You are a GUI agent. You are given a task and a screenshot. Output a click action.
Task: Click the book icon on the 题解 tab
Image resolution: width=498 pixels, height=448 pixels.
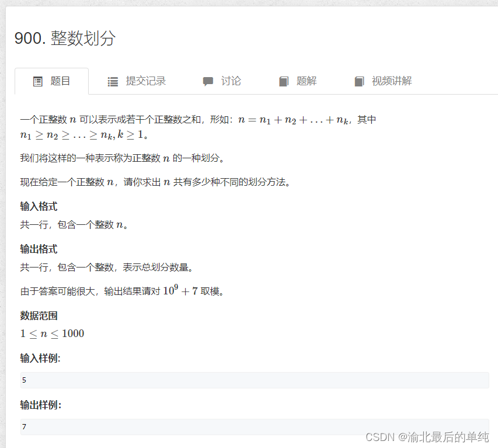(284, 81)
